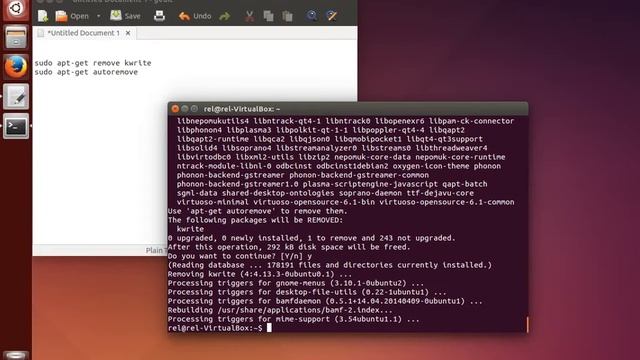The height and width of the screenshot is (360, 640).
Task: Close the rel@rel-VirtualBox terminal window
Action: tap(175, 109)
